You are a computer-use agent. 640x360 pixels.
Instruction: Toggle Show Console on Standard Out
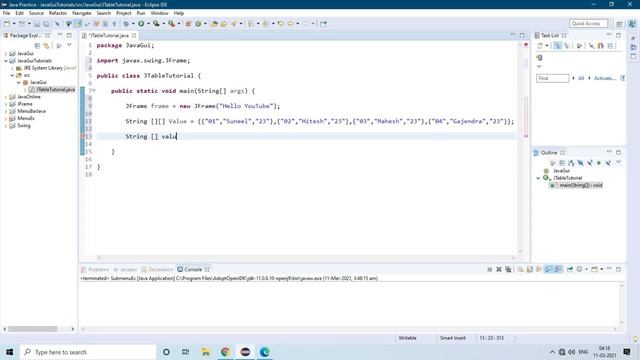[x=549, y=269]
